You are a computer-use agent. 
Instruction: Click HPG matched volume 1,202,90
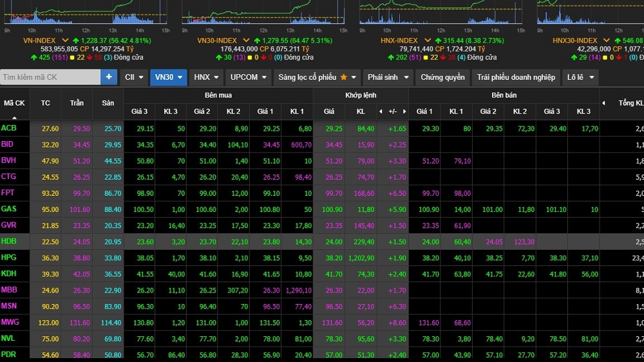pyautogui.click(x=361, y=258)
